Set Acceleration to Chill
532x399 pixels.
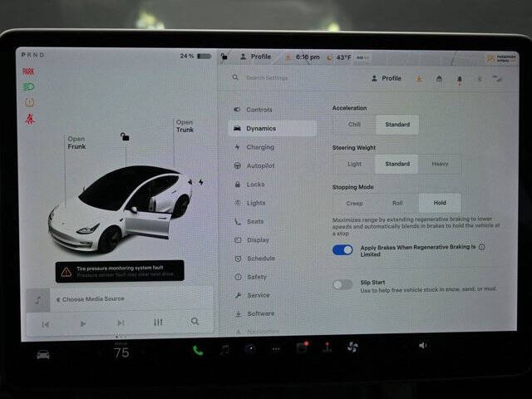pyautogui.click(x=354, y=124)
